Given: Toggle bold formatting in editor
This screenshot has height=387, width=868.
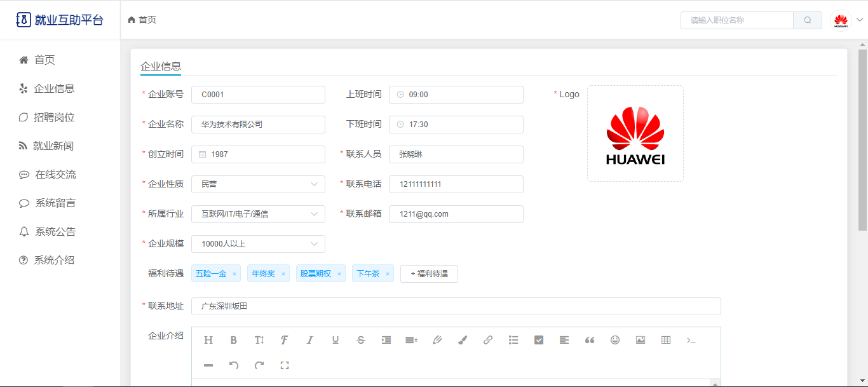Looking at the screenshot, I should point(234,340).
